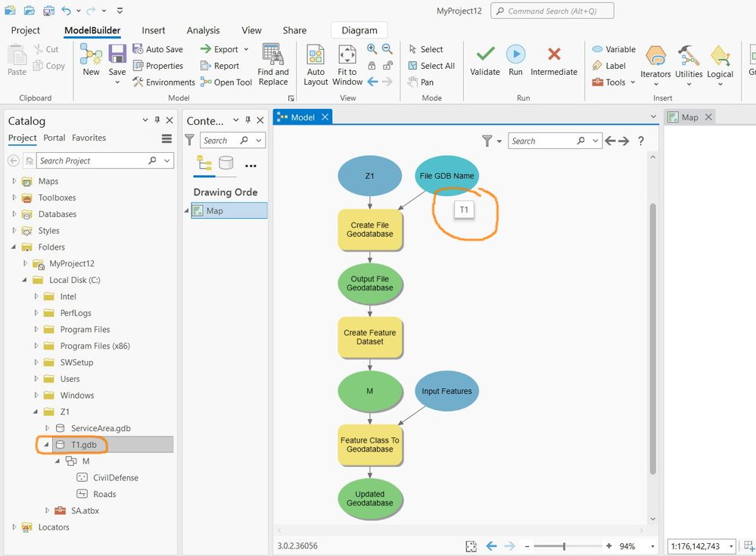
Task: Open the Export dropdown arrow
Action: tap(246, 49)
